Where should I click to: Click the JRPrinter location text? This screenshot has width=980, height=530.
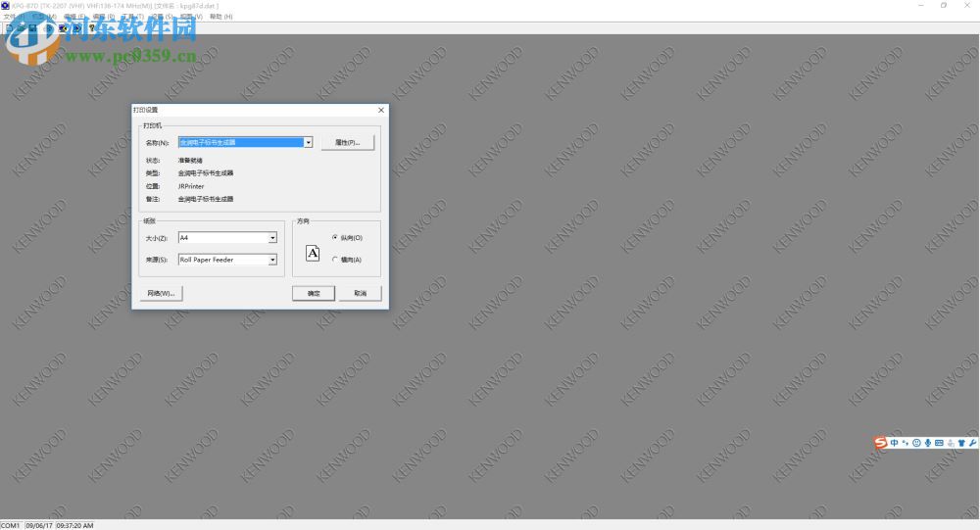pyautogui.click(x=191, y=186)
